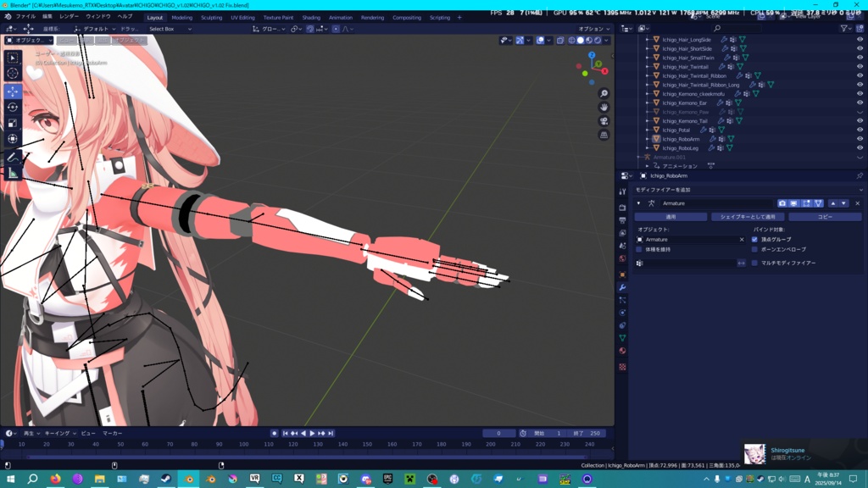The image size is (868, 488).
Task: Open the デフォルト orientation dropdown
Action: pyautogui.click(x=95, y=29)
